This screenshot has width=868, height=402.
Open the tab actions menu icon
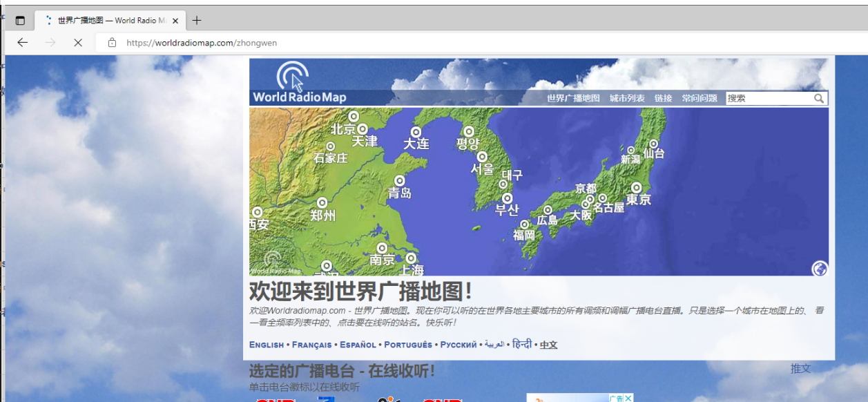pyautogui.click(x=20, y=21)
